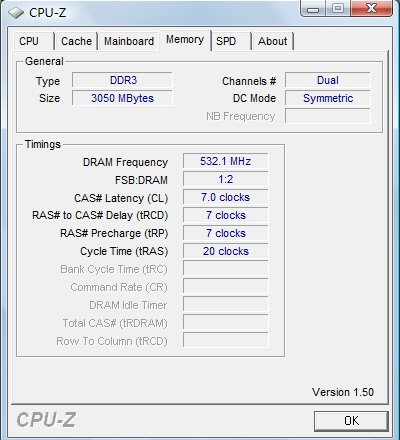Click the Dual Channels field

click(328, 80)
